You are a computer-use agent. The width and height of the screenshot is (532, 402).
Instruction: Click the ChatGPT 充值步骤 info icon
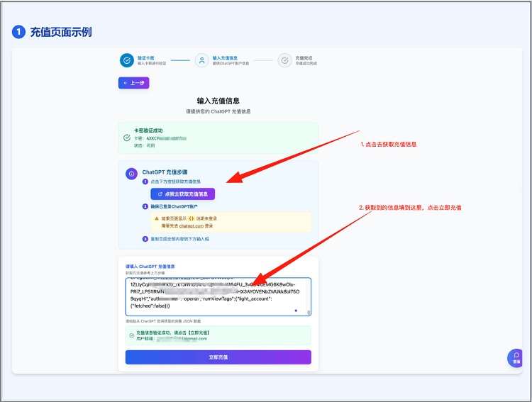pyautogui.click(x=131, y=174)
